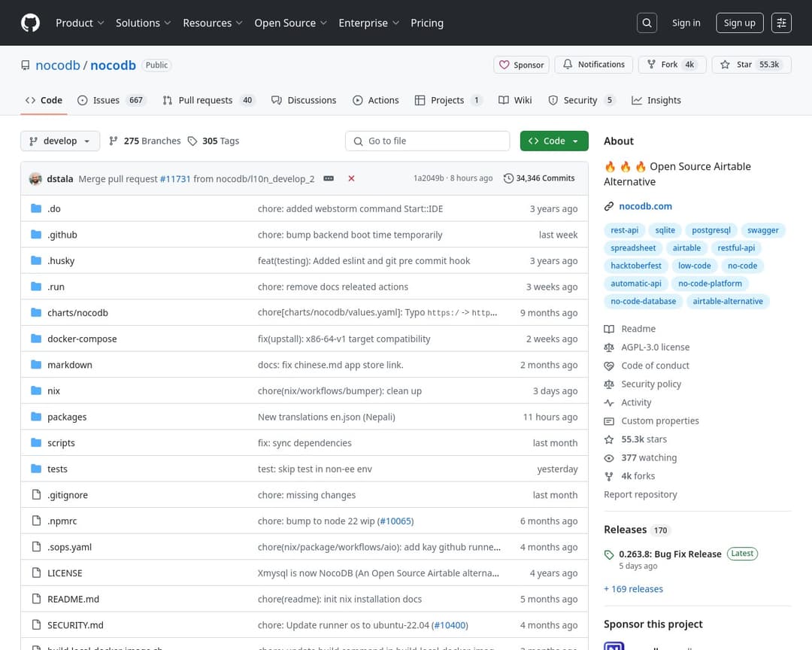This screenshot has height=650, width=812.
Task: Open README.md file
Action: pyautogui.click(x=73, y=599)
